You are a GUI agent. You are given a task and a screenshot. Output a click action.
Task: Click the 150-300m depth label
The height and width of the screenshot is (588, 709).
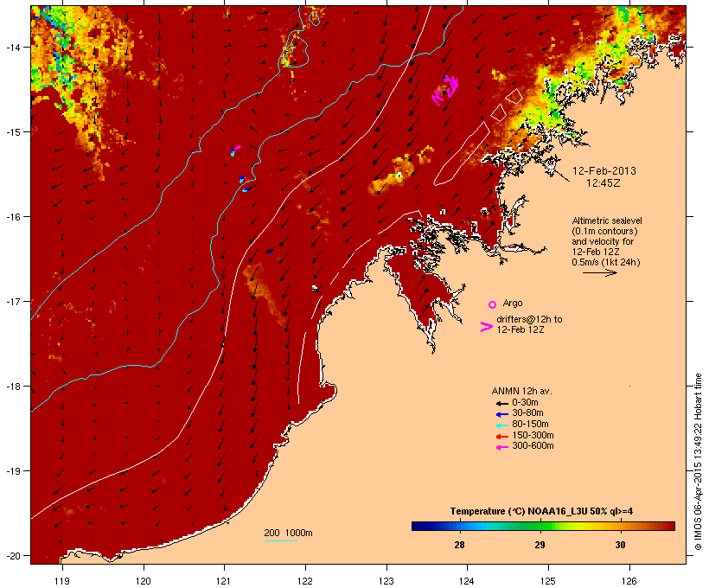coord(533,435)
